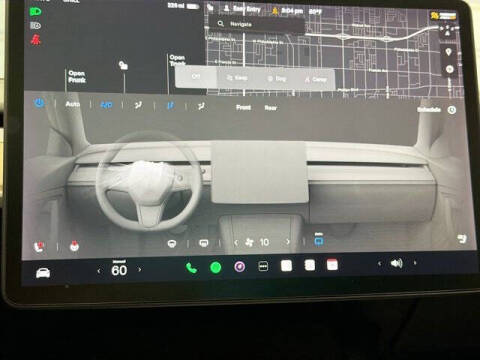Toggle blue feet-level airflow vent icon
This screenshot has height=360, width=480.
pyautogui.click(x=170, y=106)
